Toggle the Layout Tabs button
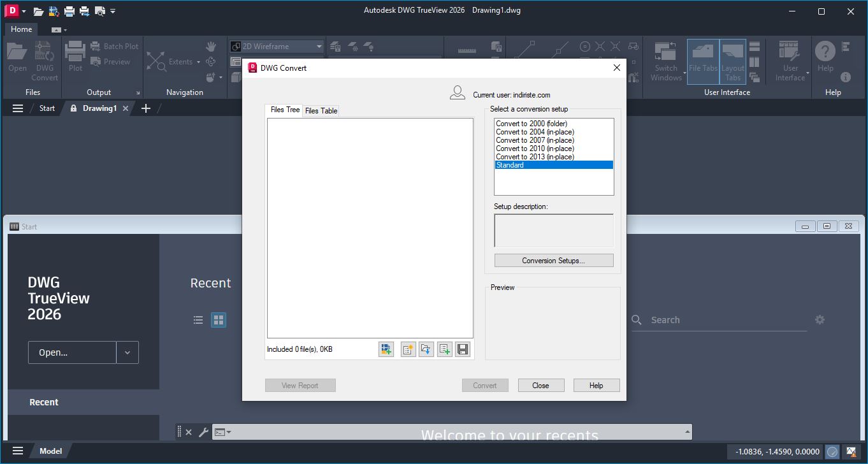868x464 pixels. 733,62
